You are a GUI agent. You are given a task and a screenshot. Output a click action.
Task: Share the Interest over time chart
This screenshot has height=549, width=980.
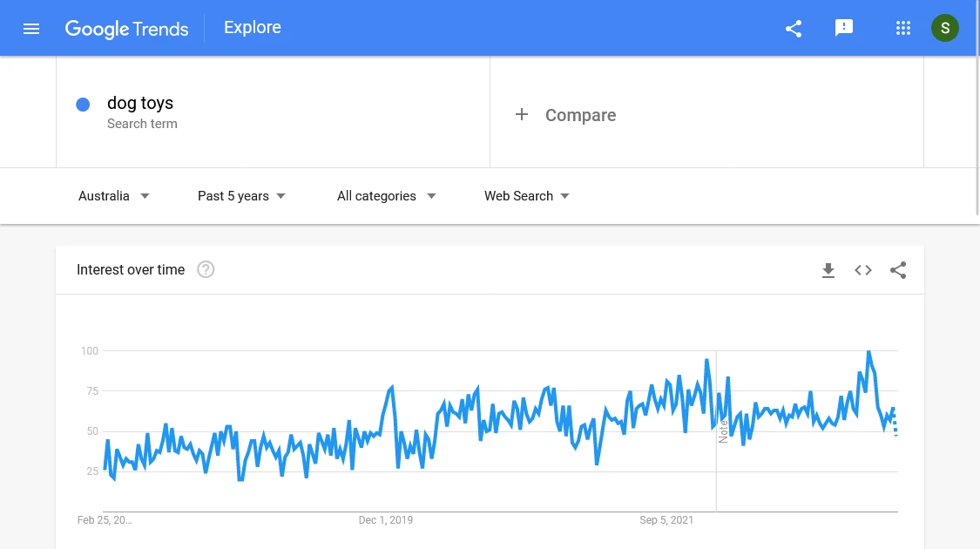pyautogui.click(x=898, y=270)
